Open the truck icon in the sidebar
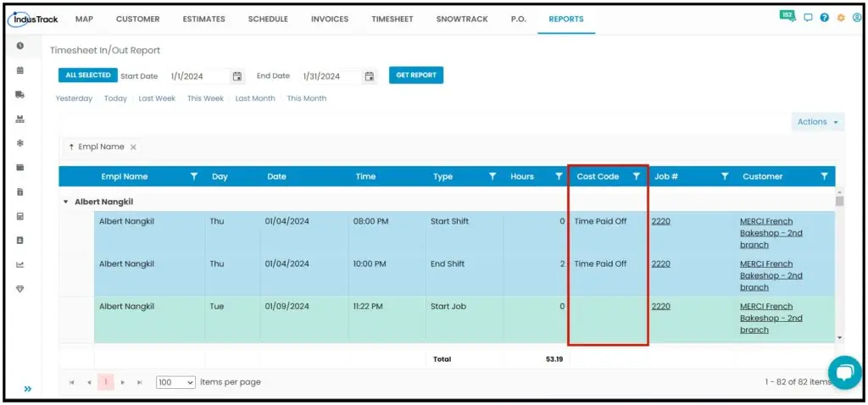Viewport: 868px width, 405px height. [20, 95]
